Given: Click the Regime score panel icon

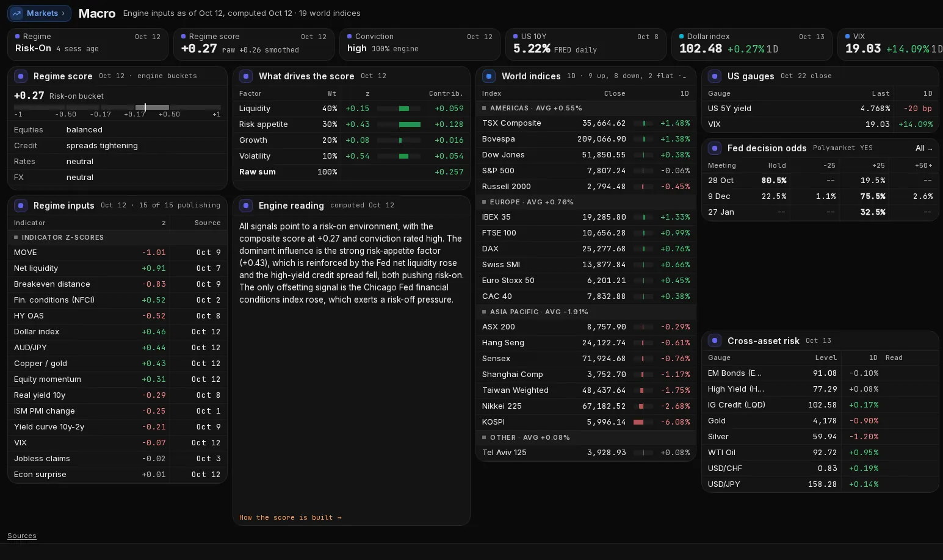Looking at the screenshot, I should pyautogui.click(x=21, y=76).
